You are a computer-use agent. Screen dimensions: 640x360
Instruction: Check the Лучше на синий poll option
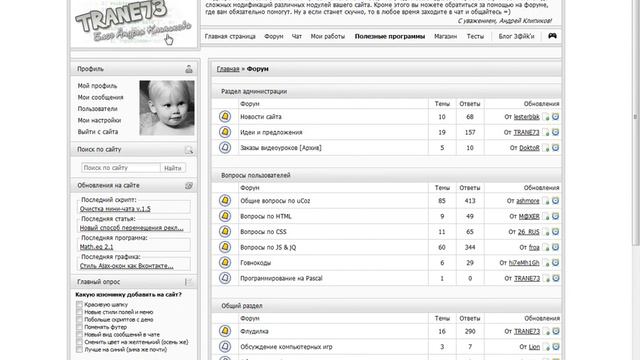tap(79, 350)
